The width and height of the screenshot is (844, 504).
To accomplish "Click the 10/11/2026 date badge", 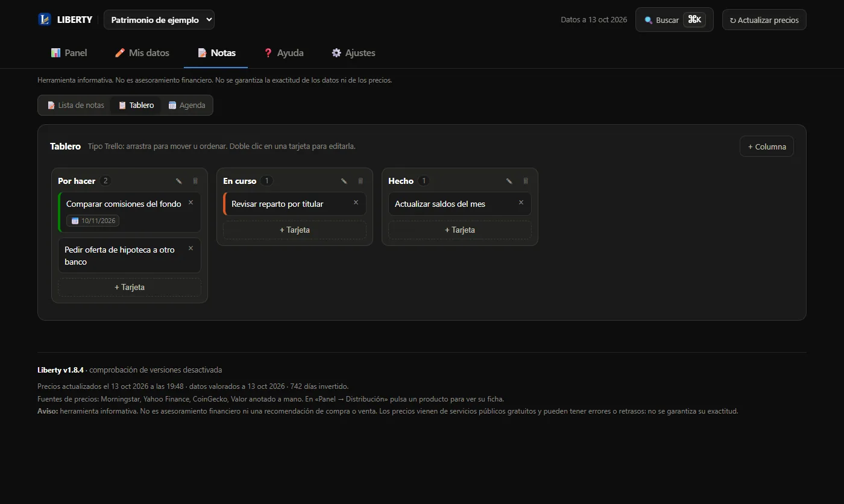I will tap(93, 221).
